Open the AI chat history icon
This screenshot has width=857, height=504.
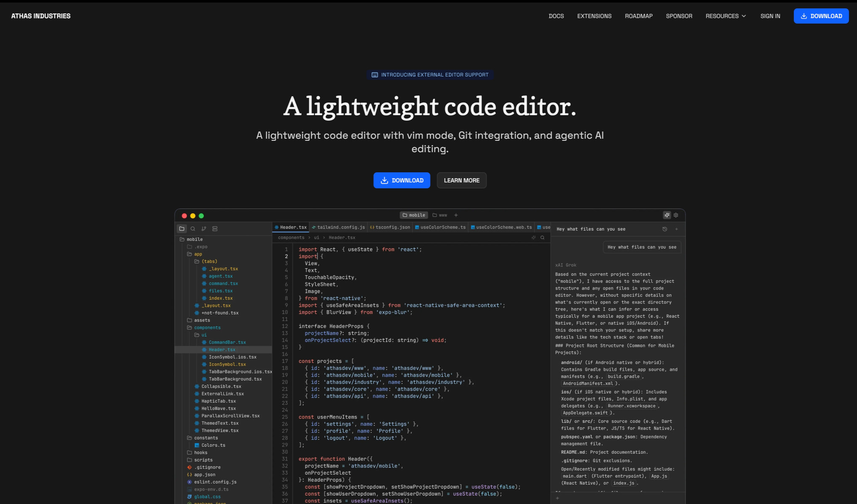[x=665, y=229]
